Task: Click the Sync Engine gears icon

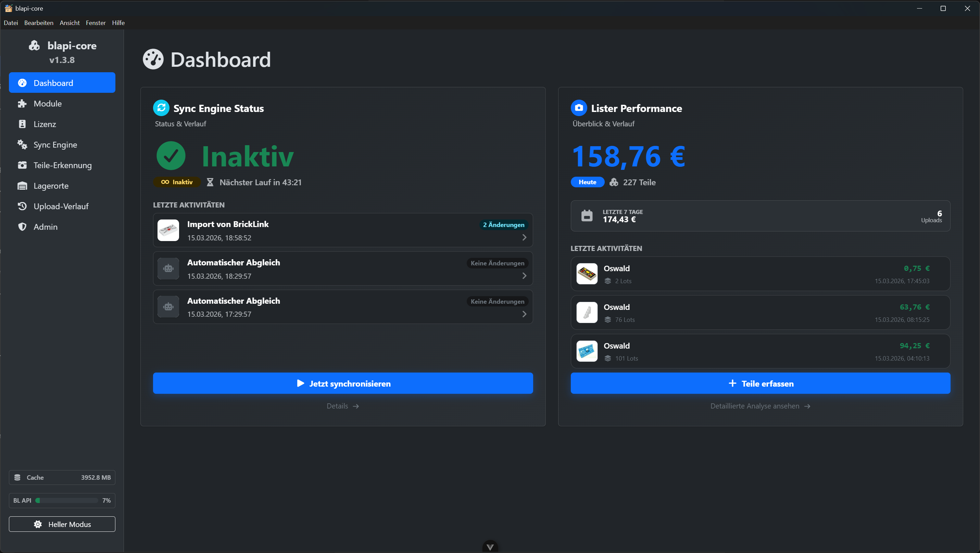Action: pos(23,144)
